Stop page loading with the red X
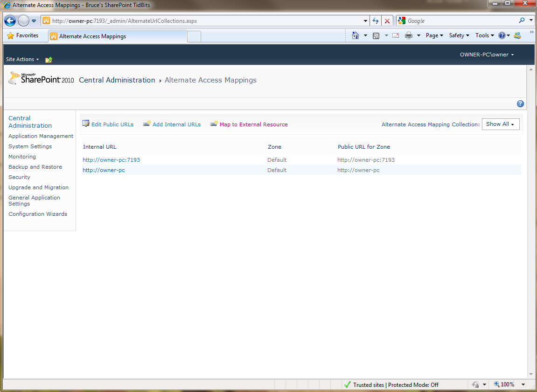This screenshot has height=392, width=537. [x=387, y=21]
